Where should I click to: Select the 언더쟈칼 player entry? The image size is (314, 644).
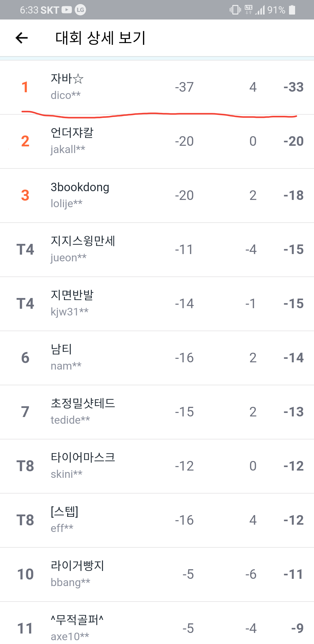point(157,141)
